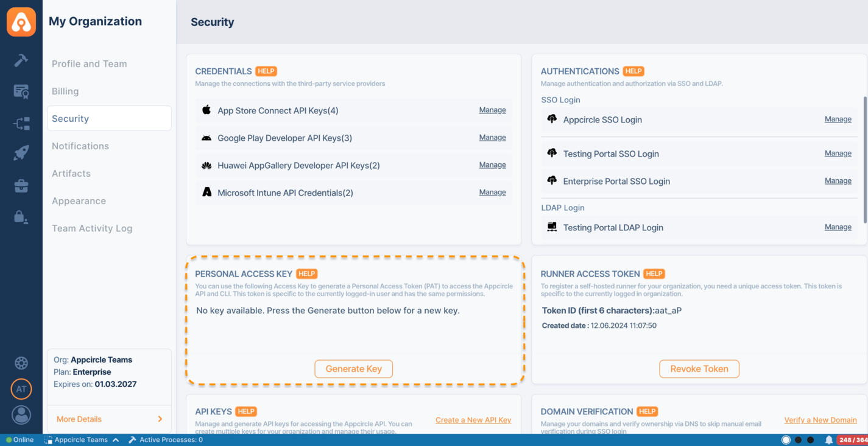The width and height of the screenshot is (868, 446).
Task: Open the Publish rocket icon
Action: point(21,152)
